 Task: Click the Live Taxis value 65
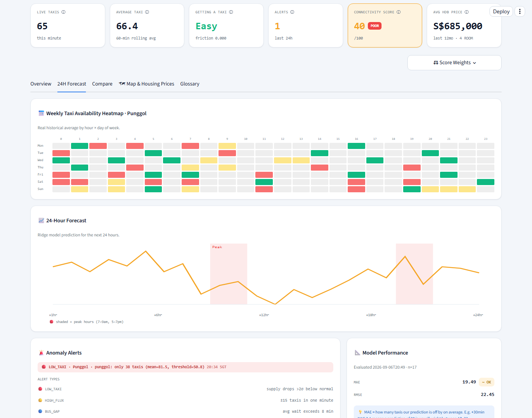42,26
